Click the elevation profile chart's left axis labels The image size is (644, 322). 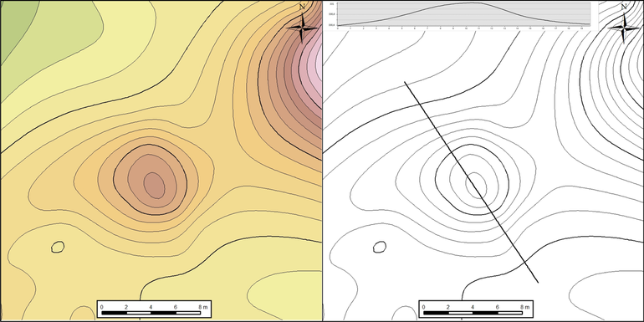[332, 14]
